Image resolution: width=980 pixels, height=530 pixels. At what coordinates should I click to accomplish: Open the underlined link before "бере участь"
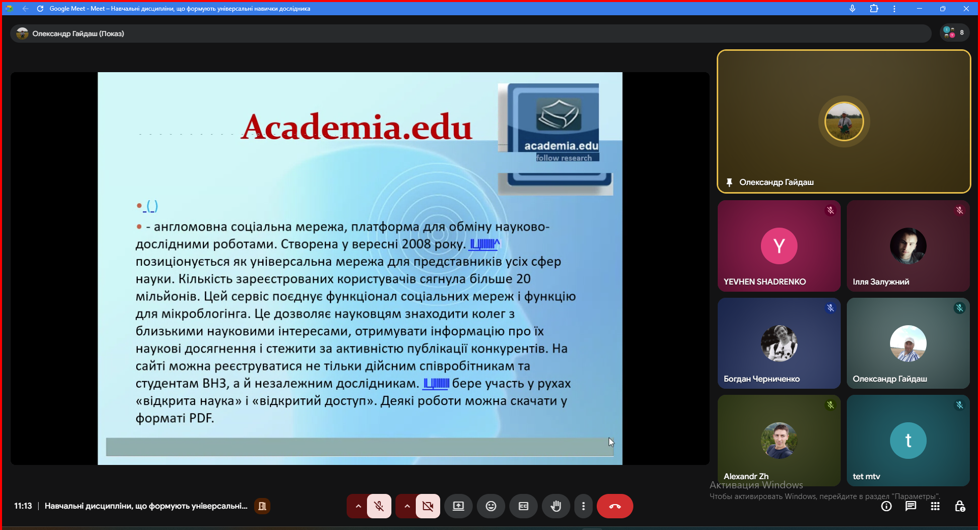click(x=436, y=384)
